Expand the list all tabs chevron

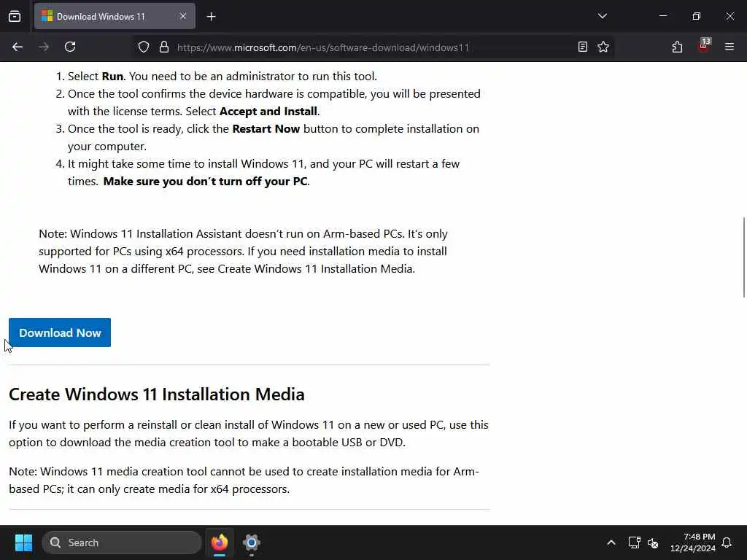602,16
